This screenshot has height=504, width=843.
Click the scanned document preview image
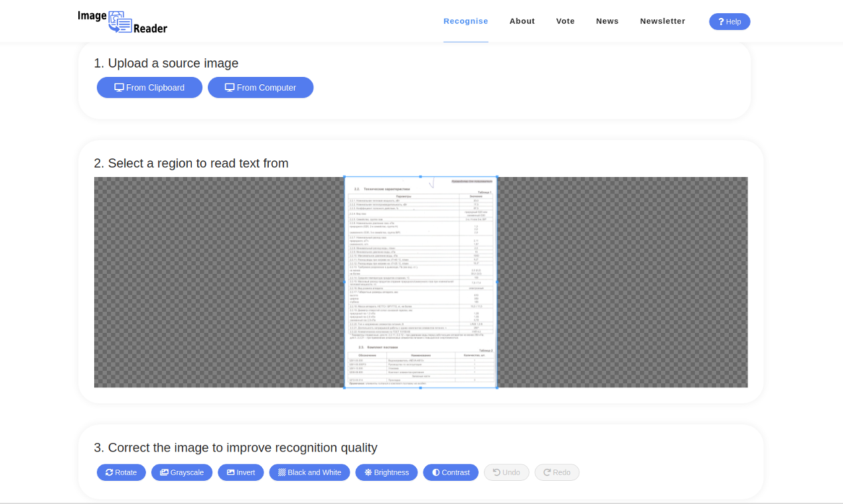[421, 283]
